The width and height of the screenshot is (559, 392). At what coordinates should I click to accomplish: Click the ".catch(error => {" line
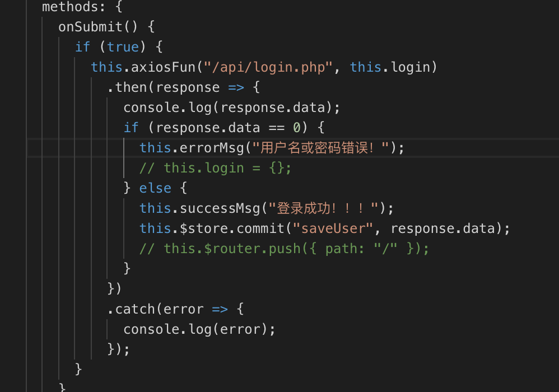[175, 309]
